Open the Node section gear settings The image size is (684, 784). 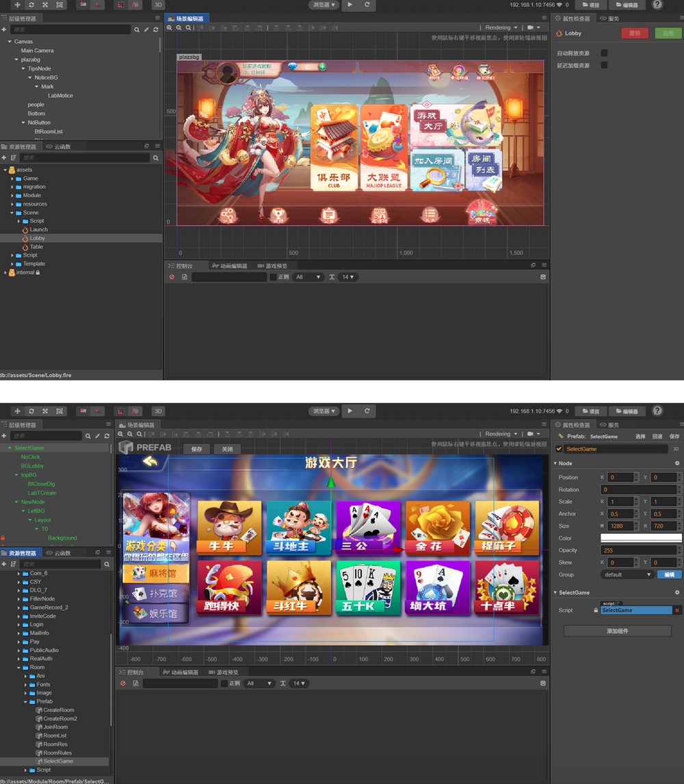tap(677, 463)
